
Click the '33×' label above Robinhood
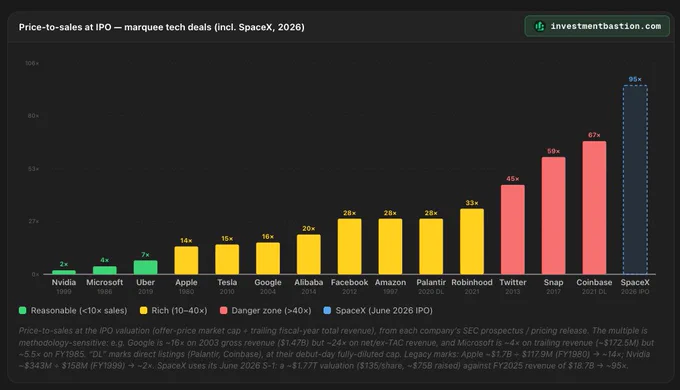[472, 203]
